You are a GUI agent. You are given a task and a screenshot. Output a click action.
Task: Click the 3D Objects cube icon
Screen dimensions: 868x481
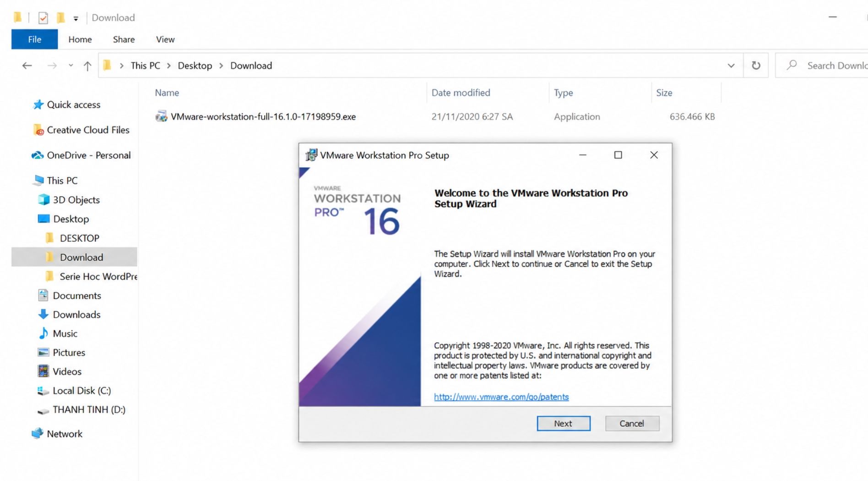[x=43, y=200]
